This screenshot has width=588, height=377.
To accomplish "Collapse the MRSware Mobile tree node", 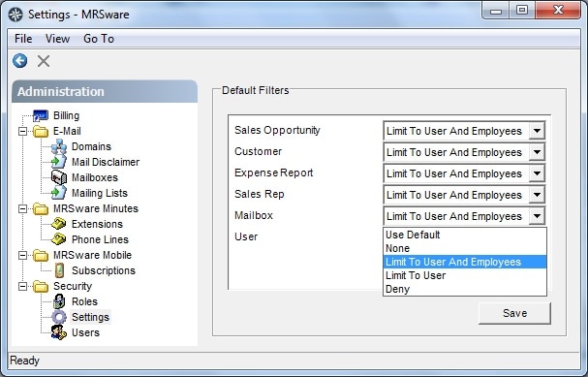I will [23, 256].
